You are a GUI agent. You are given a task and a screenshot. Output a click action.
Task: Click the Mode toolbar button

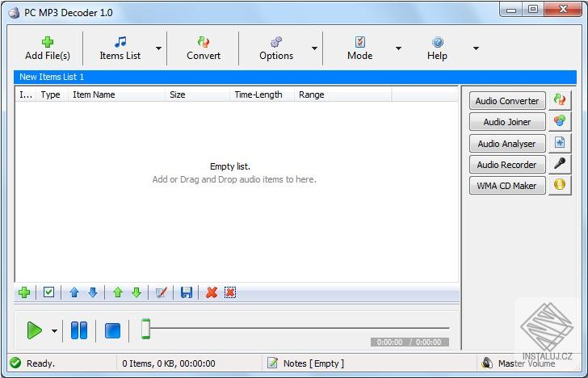[x=359, y=48]
